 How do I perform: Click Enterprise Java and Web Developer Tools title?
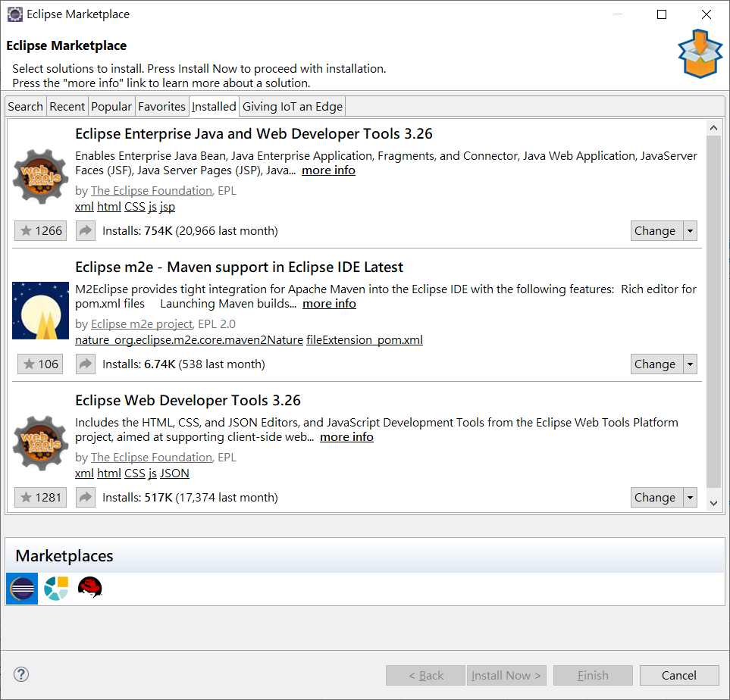tap(254, 134)
